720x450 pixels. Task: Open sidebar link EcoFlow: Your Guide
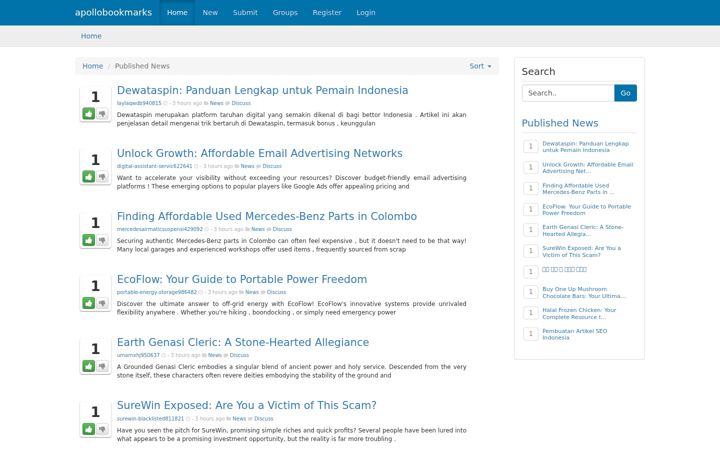click(x=586, y=210)
